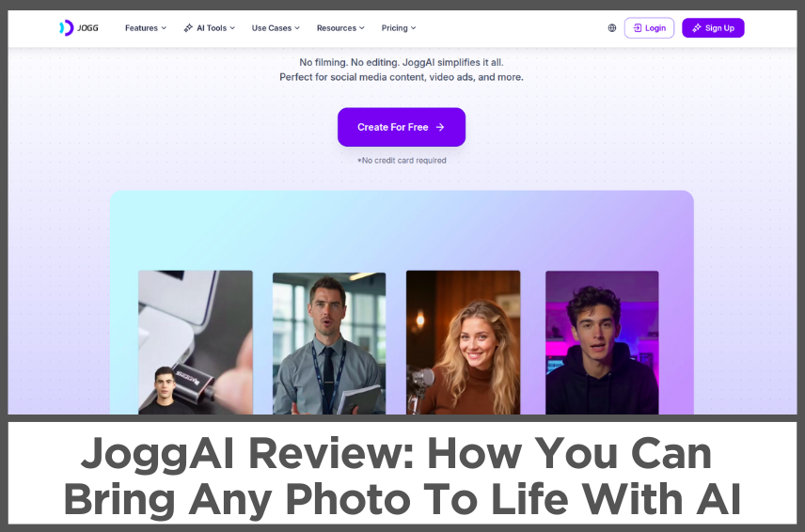The width and height of the screenshot is (805, 532).
Task: Open the Pricing menu
Action: coord(399,27)
